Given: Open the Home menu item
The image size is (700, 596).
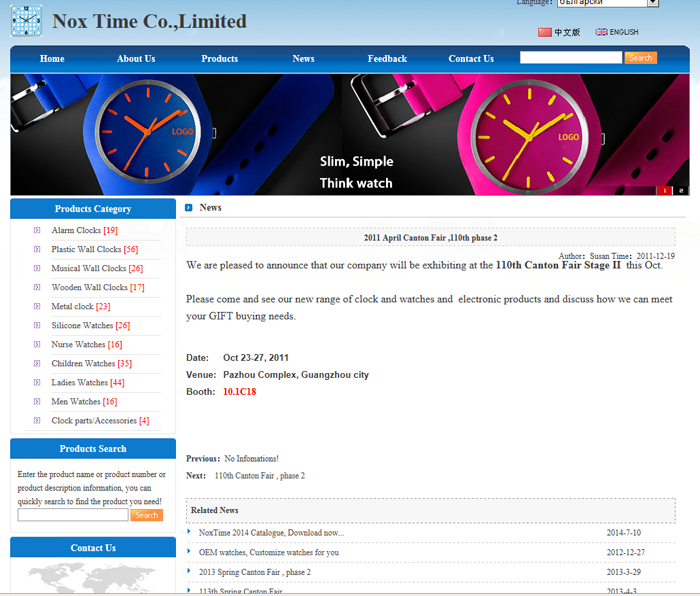Looking at the screenshot, I should click(52, 59).
